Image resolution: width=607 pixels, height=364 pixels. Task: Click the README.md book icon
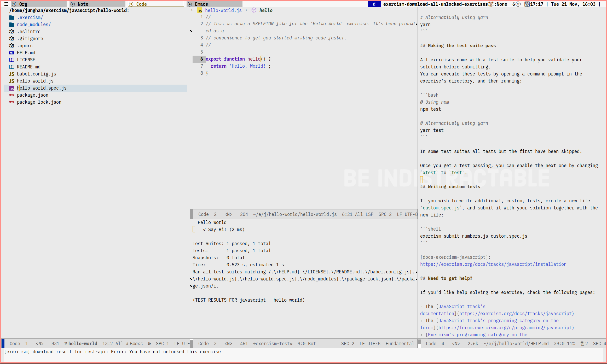click(x=11, y=67)
